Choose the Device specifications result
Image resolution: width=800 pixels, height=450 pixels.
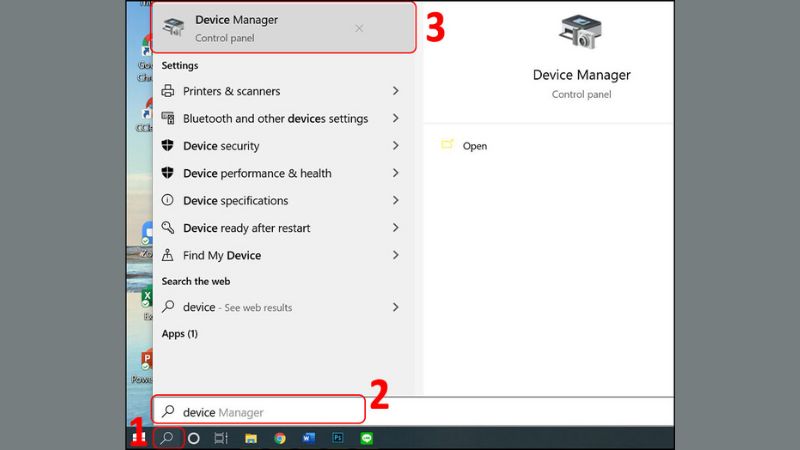tap(250, 200)
